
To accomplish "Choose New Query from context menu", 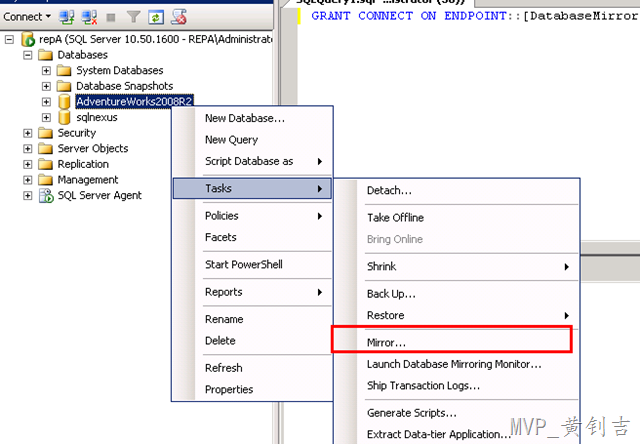I will click(x=252, y=140).
